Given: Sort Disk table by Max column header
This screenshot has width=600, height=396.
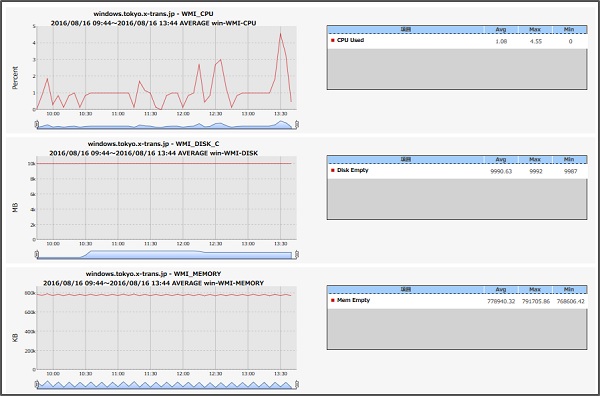Looking at the screenshot, I should click(x=535, y=159).
